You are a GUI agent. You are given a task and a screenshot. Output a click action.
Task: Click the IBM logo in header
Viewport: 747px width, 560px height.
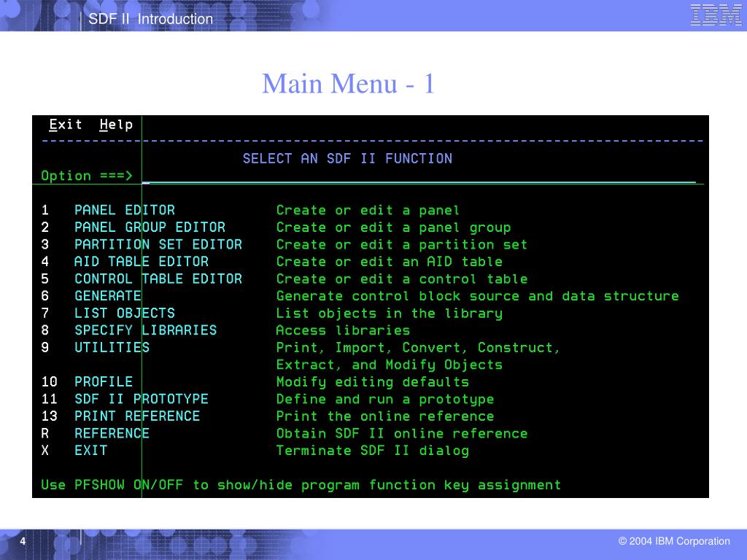pyautogui.click(x=716, y=15)
